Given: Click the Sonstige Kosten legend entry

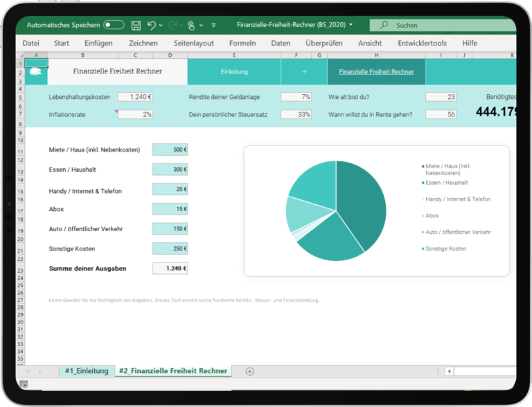Looking at the screenshot, I should pos(444,248).
